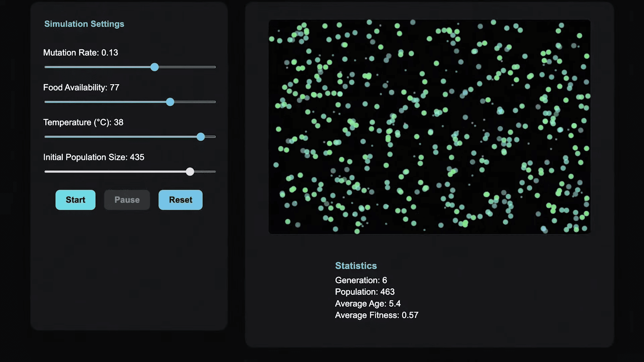Image resolution: width=644 pixels, height=362 pixels.
Task: Click the Food Availability slider thumb
Action: (170, 102)
